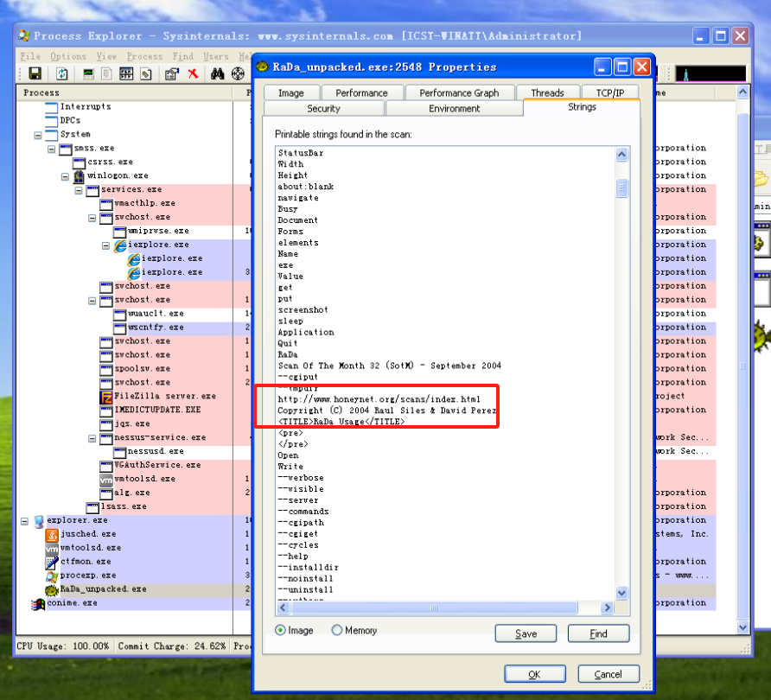The height and width of the screenshot is (700, 771).
Task: Open the Find menu
Action: pos(183,56)
